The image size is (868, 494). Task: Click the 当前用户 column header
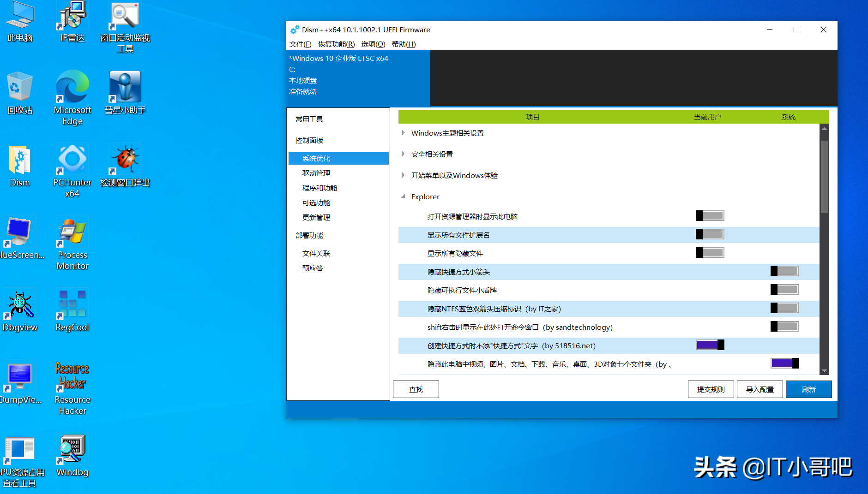coord(707,117)
